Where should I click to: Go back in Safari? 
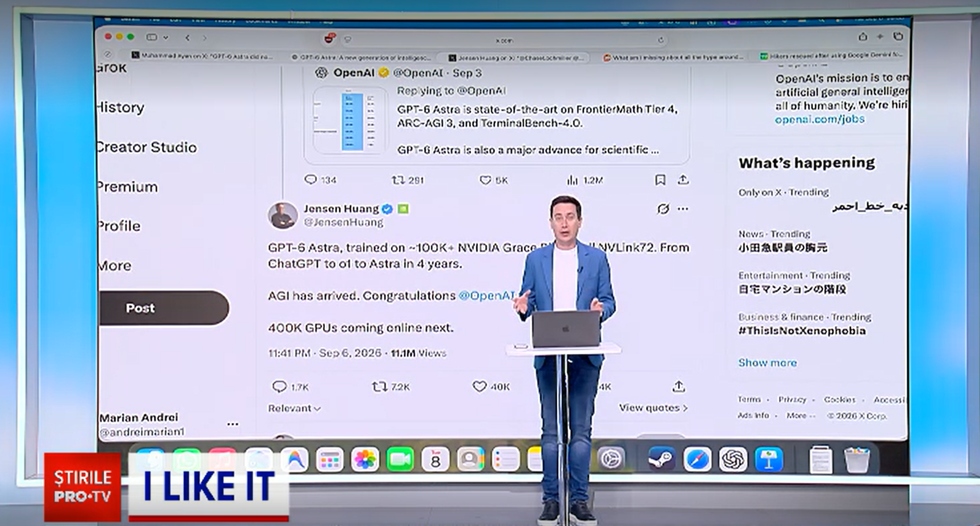[187, 38]
